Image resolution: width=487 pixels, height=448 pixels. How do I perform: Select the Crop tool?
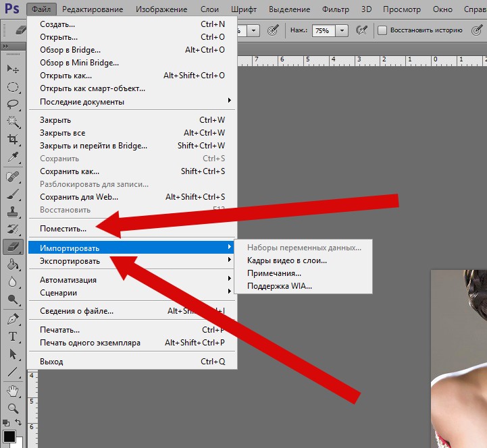[12, 140]
